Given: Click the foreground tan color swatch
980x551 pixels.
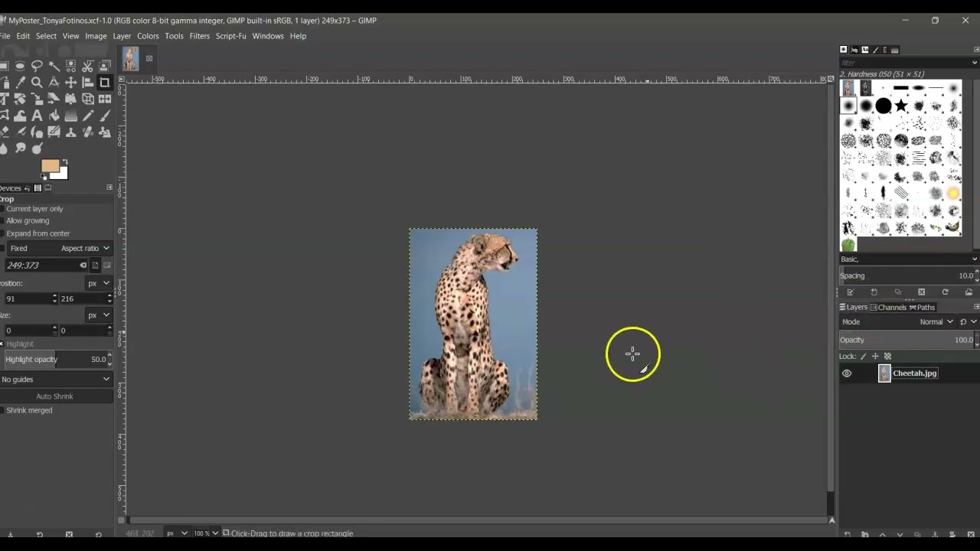Looking at the screenshot, I should [x=50, y=166].
